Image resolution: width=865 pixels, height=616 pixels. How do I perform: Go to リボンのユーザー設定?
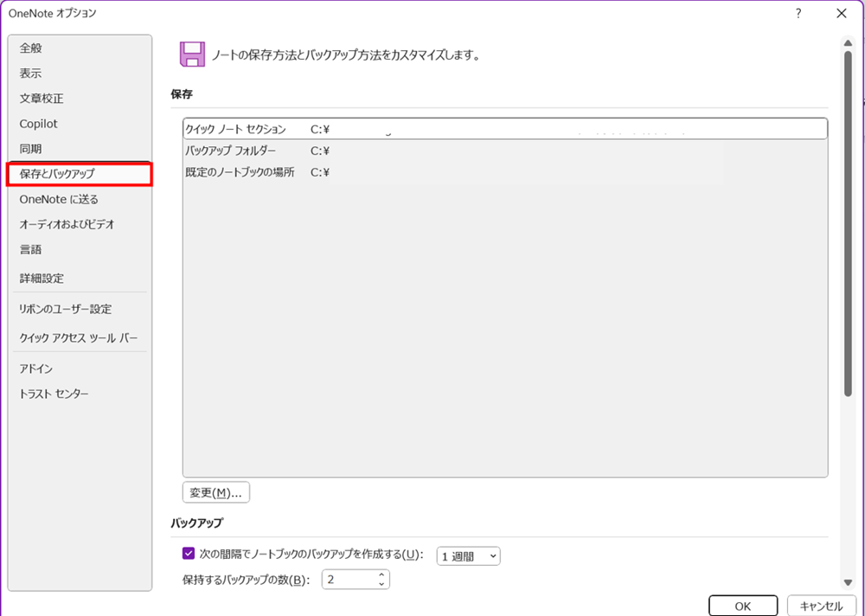[80, 309]
